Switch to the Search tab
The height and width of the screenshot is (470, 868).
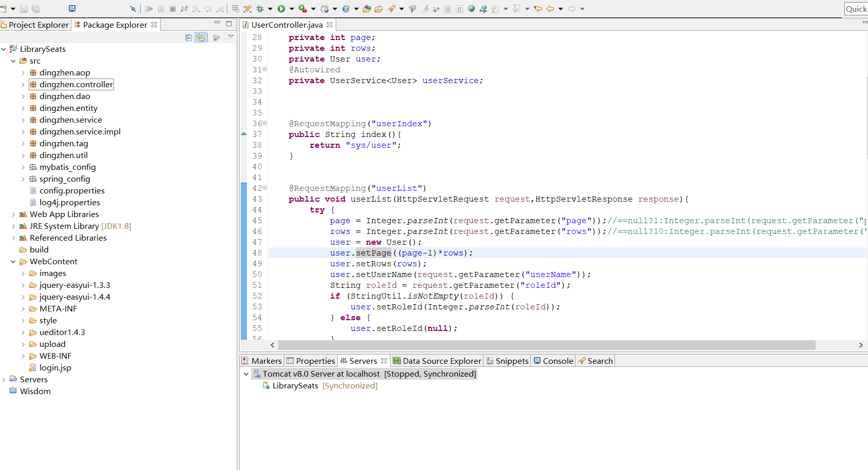coord(595,361)
